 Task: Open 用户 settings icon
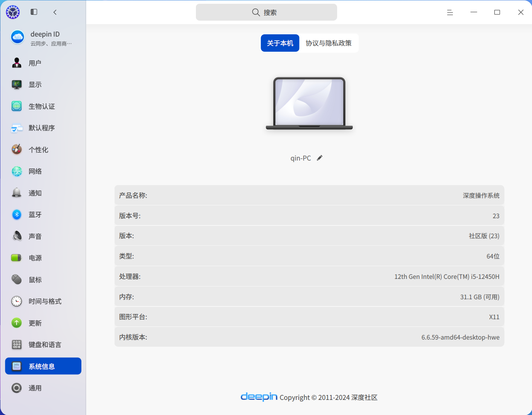tap(17, 63)
